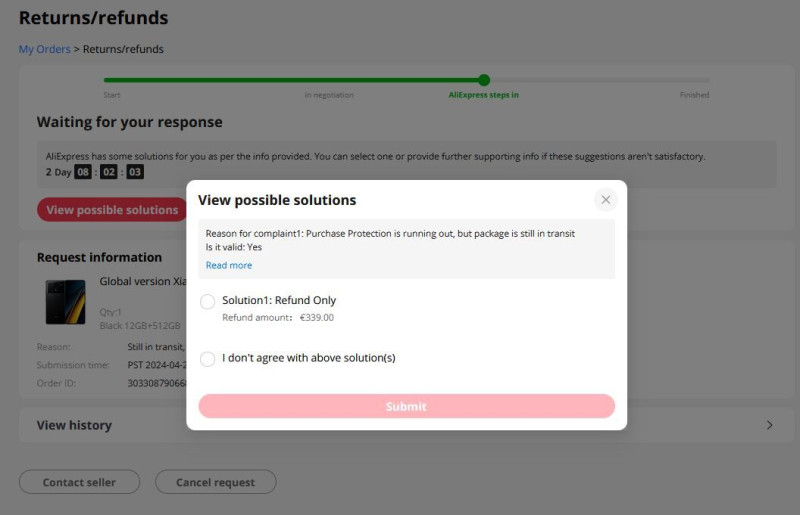Click the Returns/refunds page heading
The width and height of the screenshot is (800, 515).
[x=93, y=18]
